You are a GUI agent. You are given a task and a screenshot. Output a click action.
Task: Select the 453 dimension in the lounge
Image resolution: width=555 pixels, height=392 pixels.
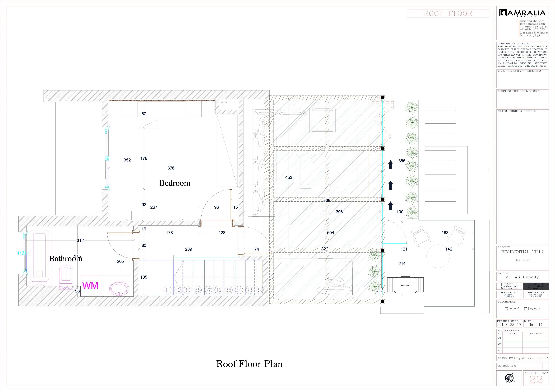coord(289,177)
